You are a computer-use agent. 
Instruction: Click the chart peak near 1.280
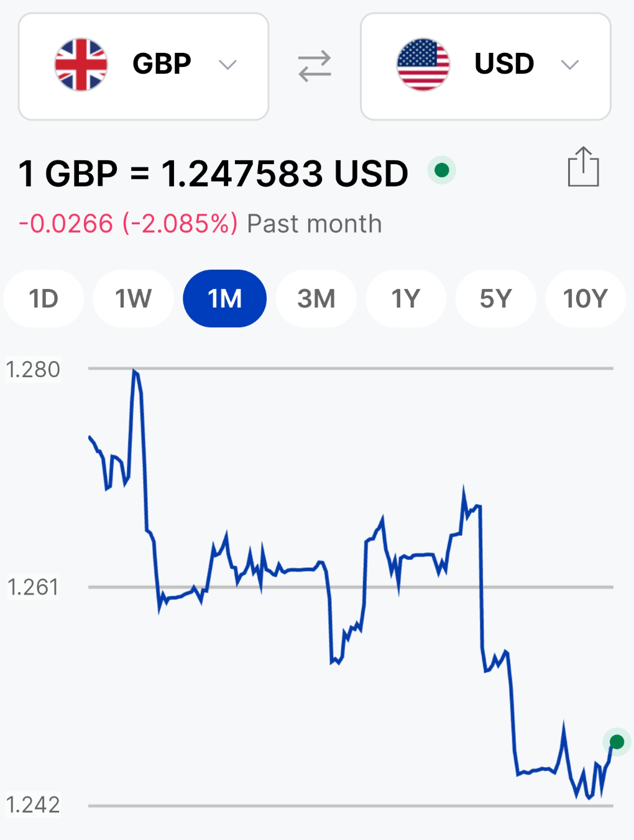(x=134, y=372)
